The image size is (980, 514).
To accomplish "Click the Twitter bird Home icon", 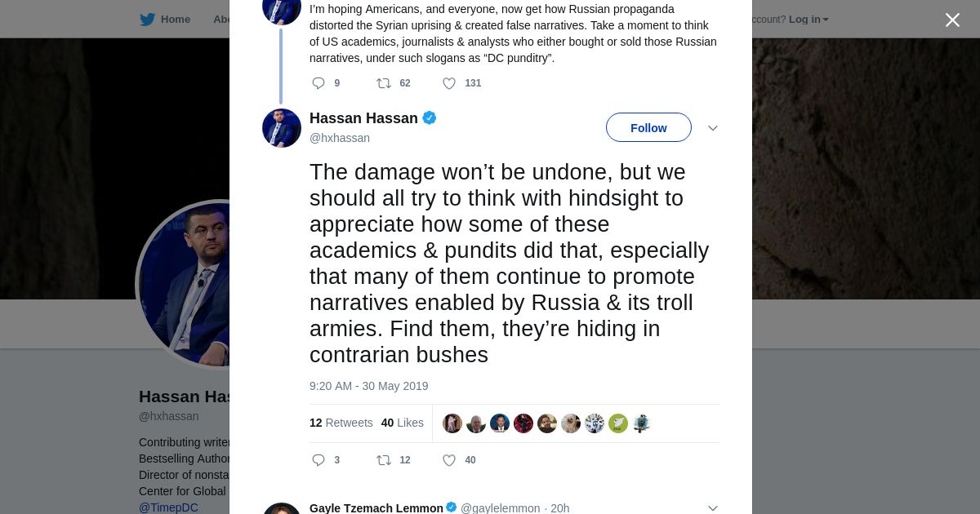I will pos(147,20).
